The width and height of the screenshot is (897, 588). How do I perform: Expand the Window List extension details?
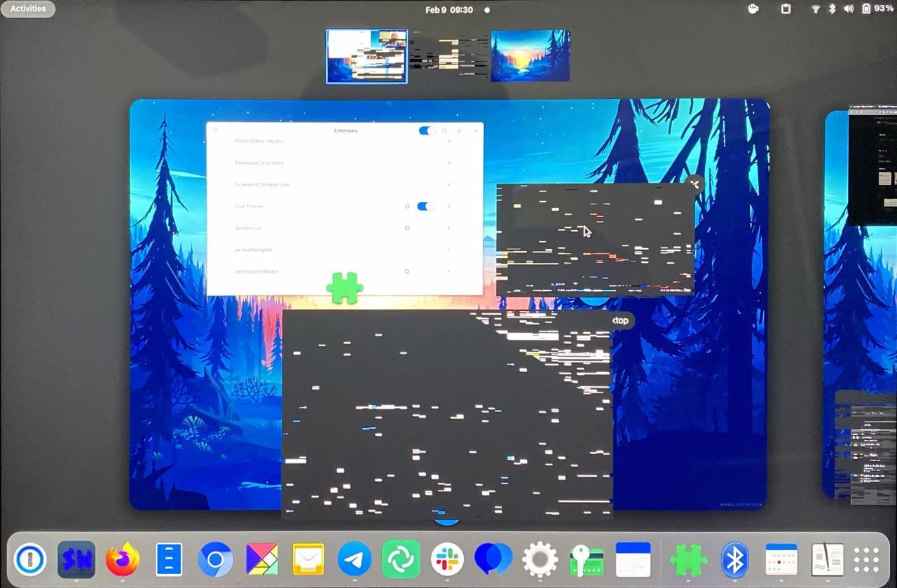449,228
